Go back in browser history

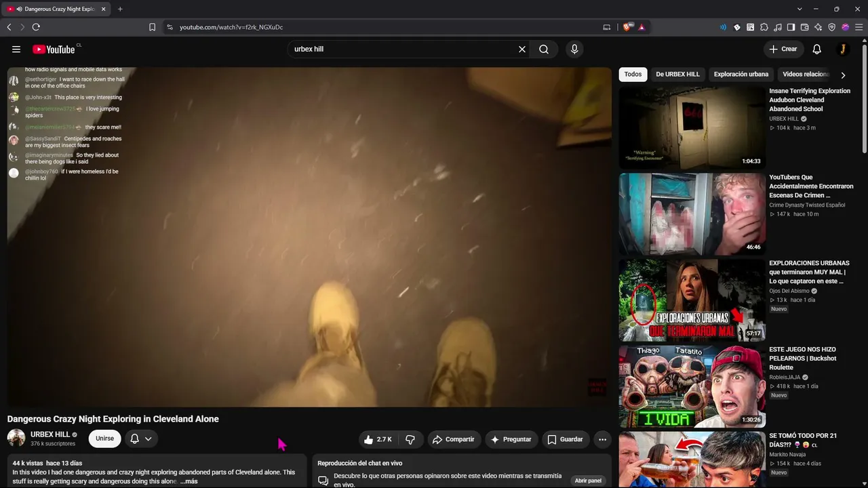pyautogui.click(x=9, y=27)
